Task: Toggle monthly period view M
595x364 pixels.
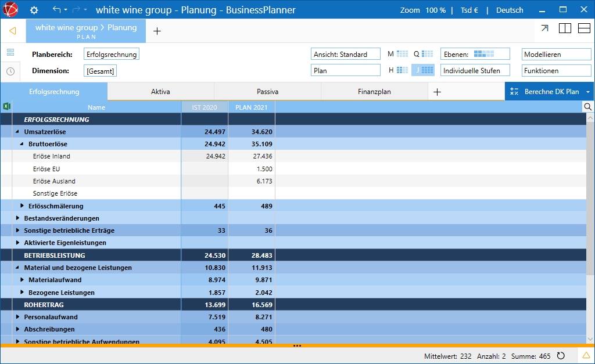Action: [x=398, y=54]
